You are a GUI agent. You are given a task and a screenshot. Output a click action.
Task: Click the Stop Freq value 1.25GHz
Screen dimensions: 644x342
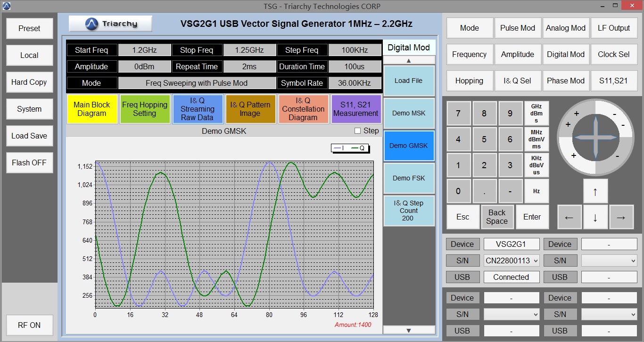(x=249, y=50)
